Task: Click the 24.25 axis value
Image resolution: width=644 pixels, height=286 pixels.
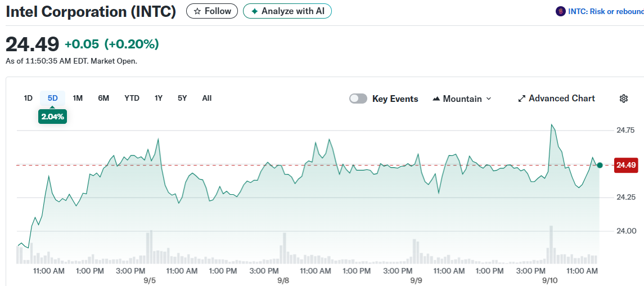Action: coord(625,197)
